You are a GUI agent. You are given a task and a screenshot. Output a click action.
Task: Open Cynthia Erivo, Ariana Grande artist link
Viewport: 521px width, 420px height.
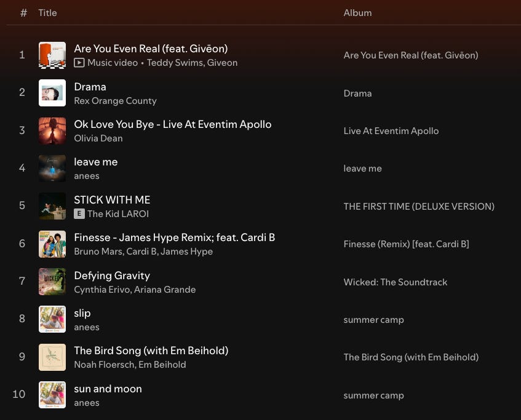point(135,290)
